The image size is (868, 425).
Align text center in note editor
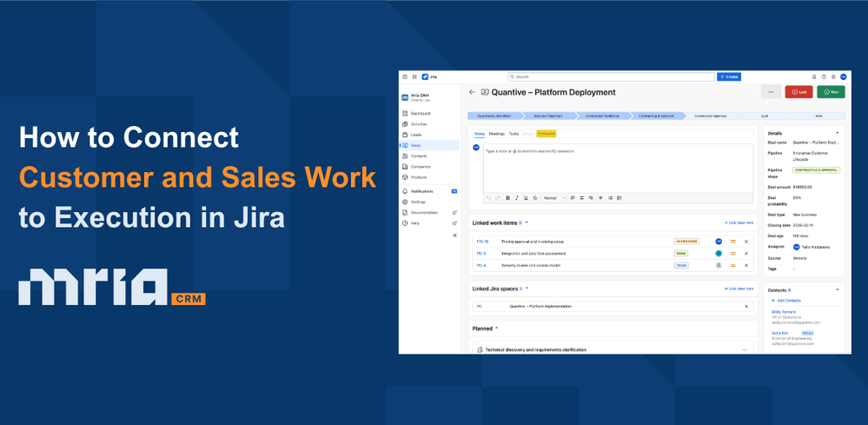[x=581, y=197]
